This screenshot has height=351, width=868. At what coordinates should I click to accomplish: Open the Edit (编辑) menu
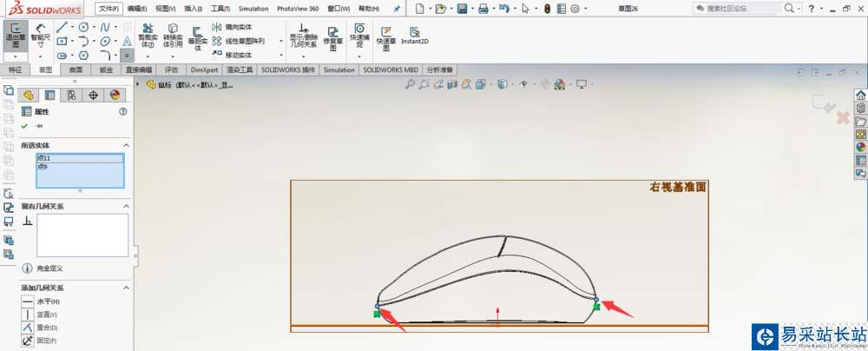click(137, 9)
